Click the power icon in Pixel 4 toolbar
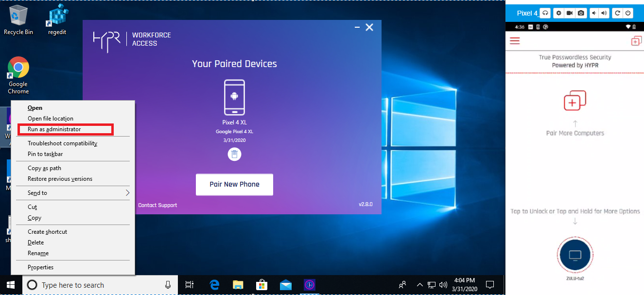This screenshot has width=644, height=295. (628, 13)
